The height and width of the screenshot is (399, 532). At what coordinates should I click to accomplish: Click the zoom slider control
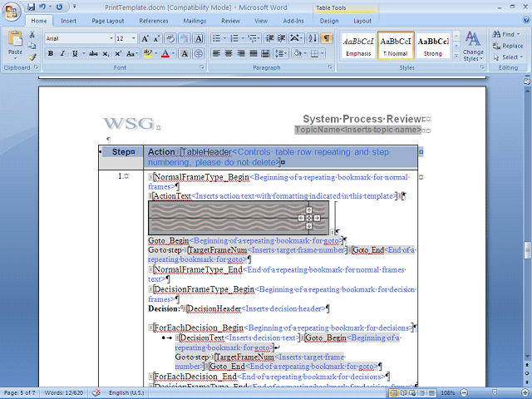[495, 392]
